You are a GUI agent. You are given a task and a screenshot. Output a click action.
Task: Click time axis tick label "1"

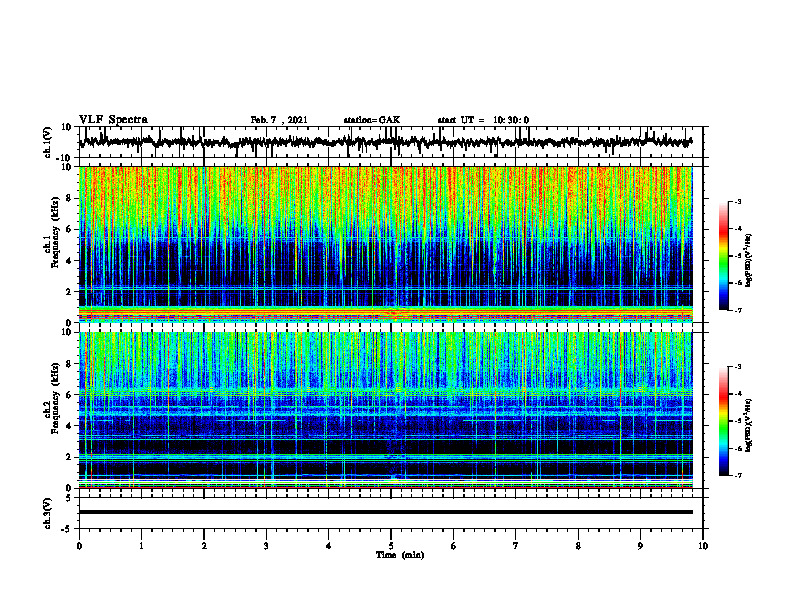(141, 546)
